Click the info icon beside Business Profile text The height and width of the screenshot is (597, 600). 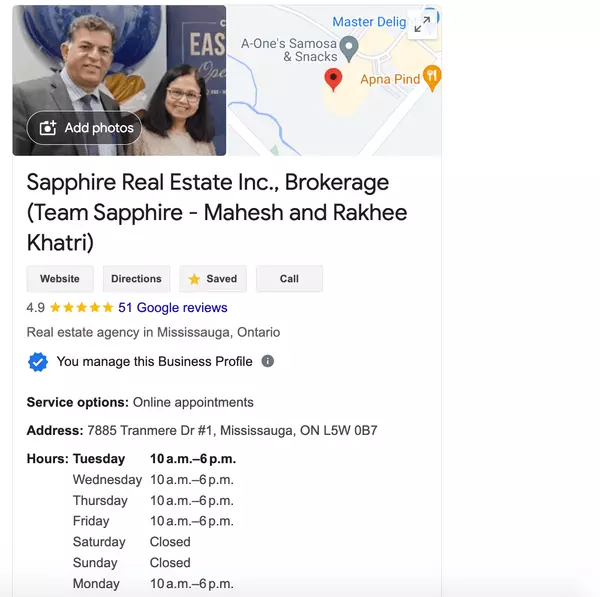267,361
